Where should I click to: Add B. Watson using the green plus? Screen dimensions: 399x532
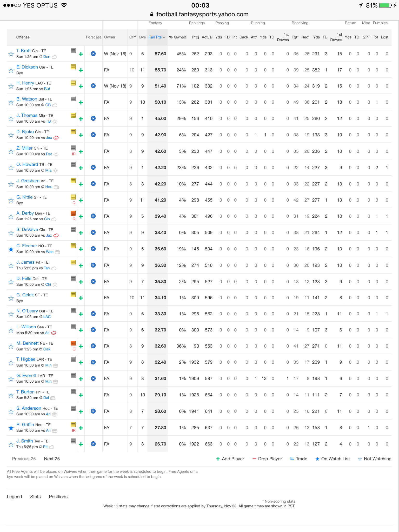(x=81, y=102)
